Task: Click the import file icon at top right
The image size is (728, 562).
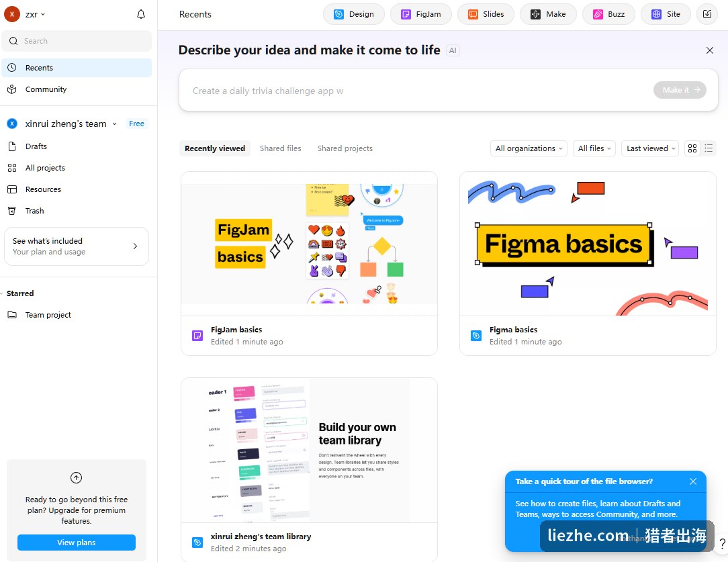Action: pos(707,14)
